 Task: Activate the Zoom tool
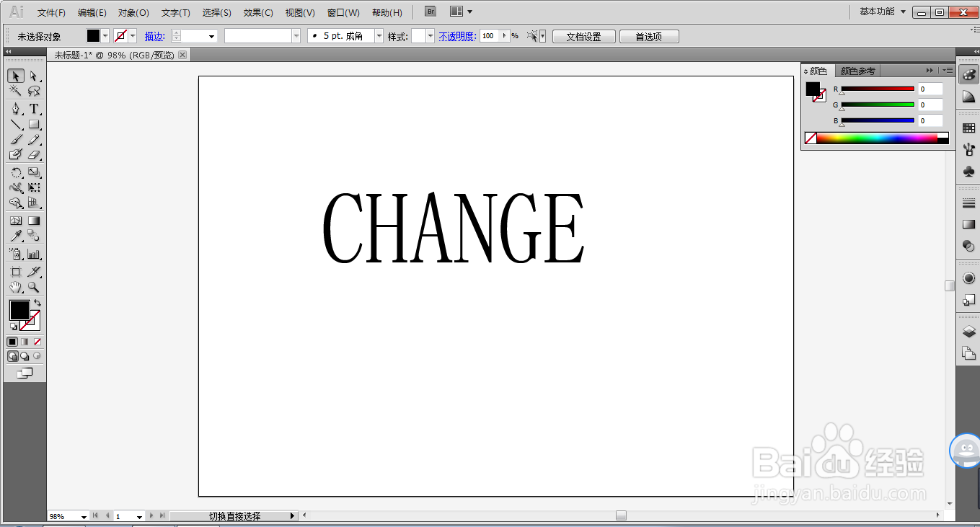[34, 287]
